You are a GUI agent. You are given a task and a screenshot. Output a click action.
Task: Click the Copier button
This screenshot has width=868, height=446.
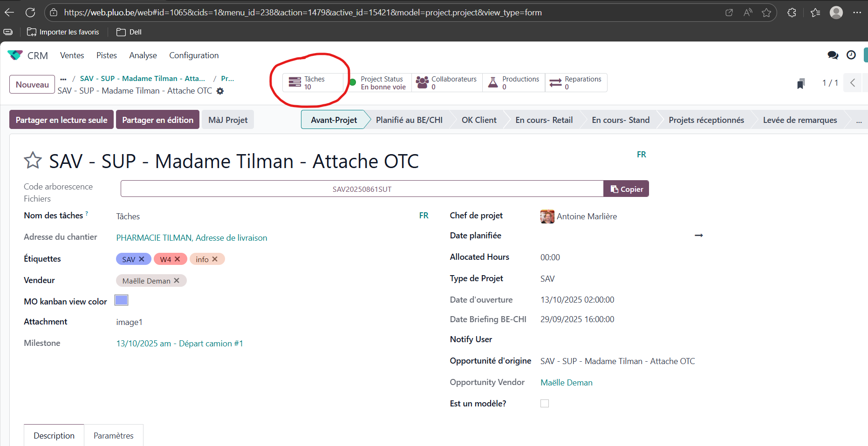coord(626,189)
